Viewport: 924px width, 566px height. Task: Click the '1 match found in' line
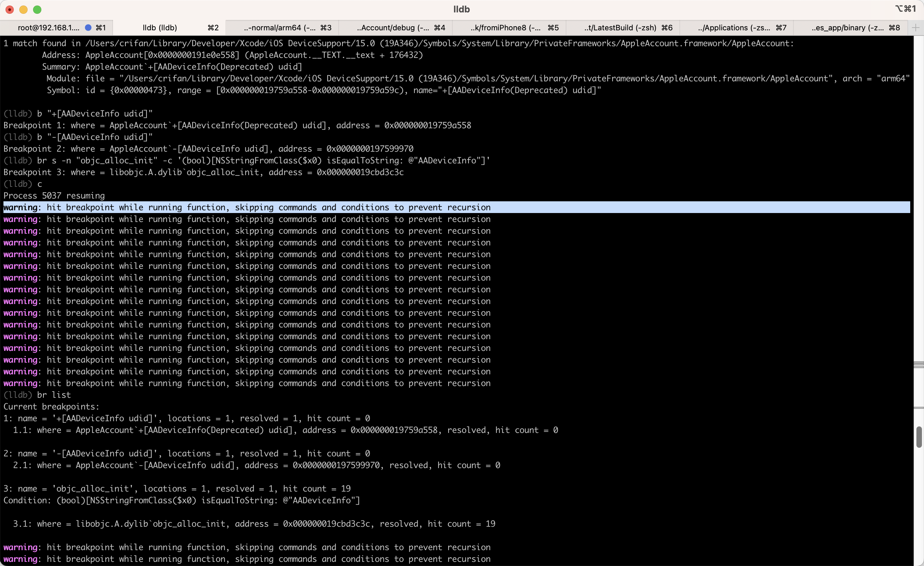coord(399,43)
